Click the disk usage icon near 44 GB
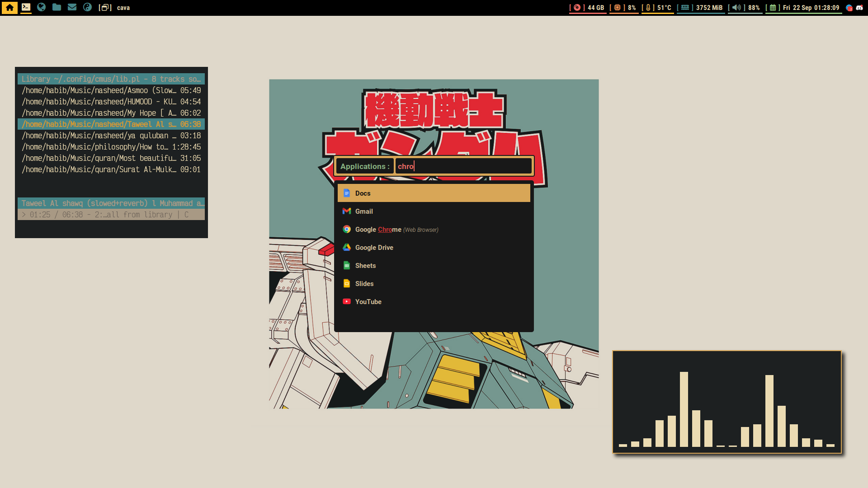The height and width of the screenshot is (488, 868). (577, 8)
